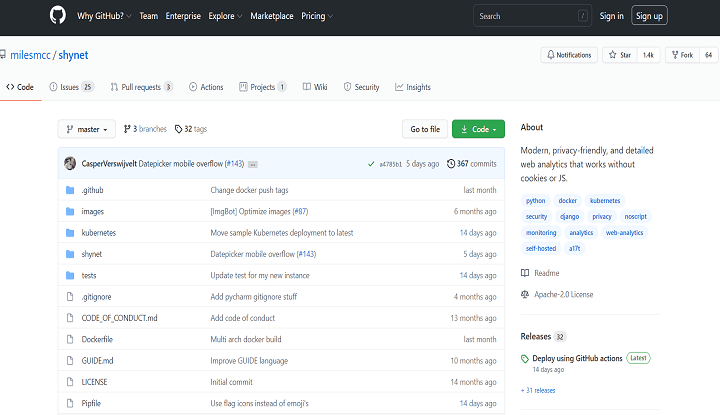Click the Sign in link
Image resolution: width=720 pixels, height=415 pixels.
pos(612,16)
